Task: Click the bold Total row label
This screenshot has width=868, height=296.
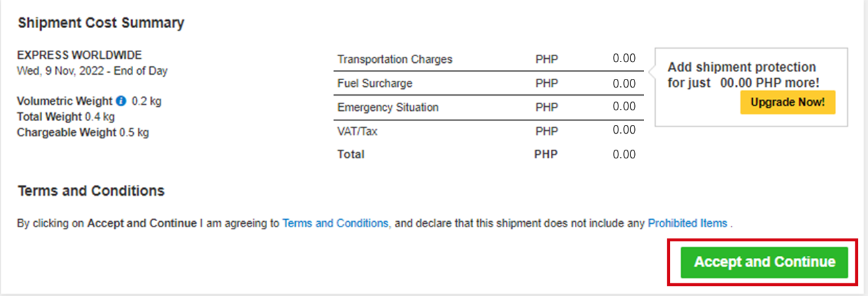Action: pyautogui.click(x=351, y=154)
